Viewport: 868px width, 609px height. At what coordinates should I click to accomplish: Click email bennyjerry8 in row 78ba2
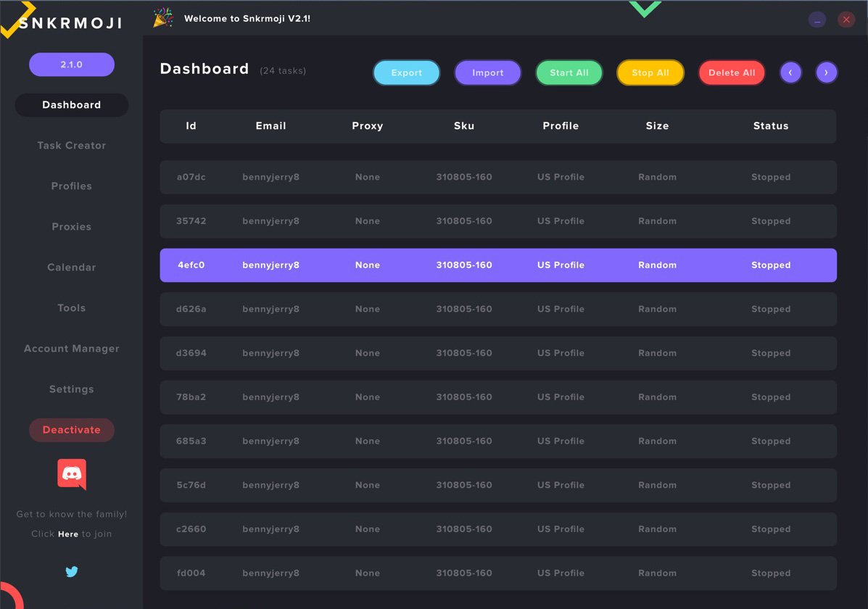coord(270,397)
